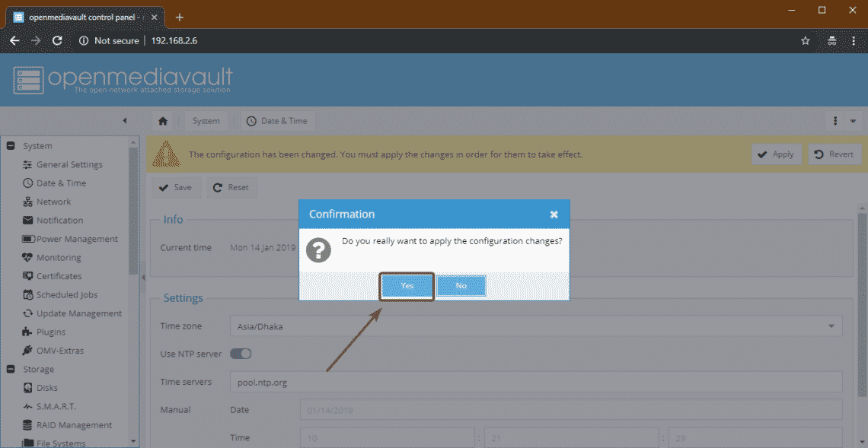Reload the page

point(56,40)
